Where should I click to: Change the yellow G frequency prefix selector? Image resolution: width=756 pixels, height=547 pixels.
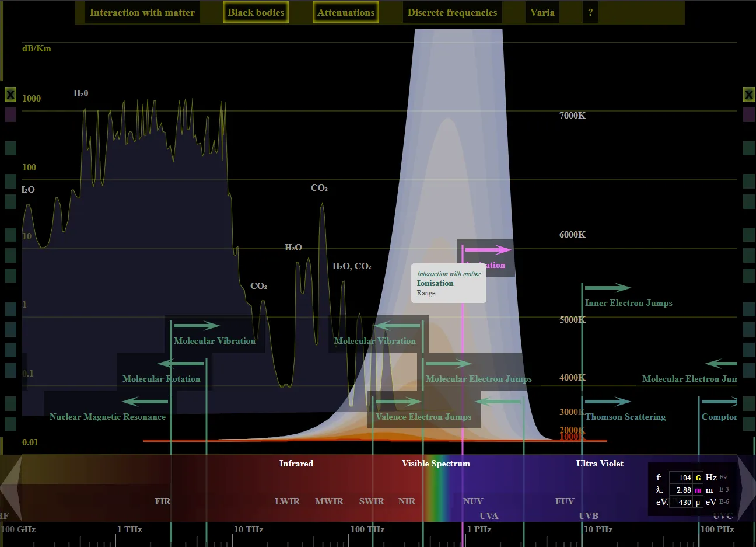click(697, 477)
